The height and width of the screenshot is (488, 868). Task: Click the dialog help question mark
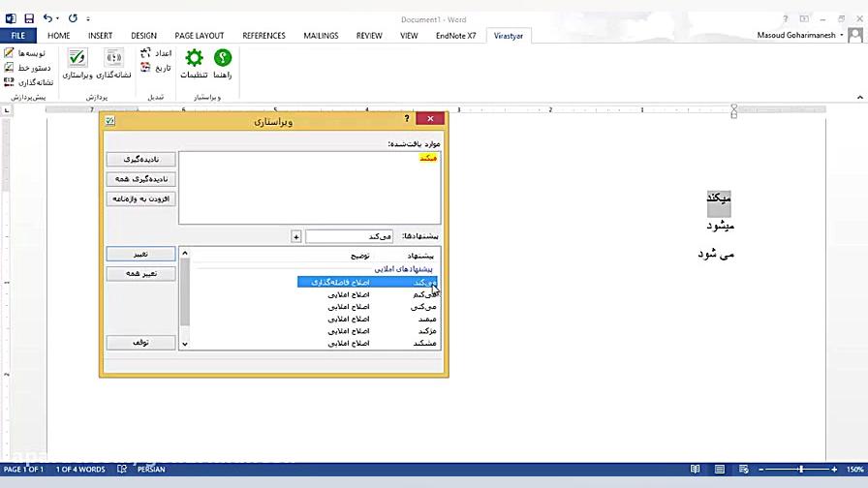click(x=407, y=118)
